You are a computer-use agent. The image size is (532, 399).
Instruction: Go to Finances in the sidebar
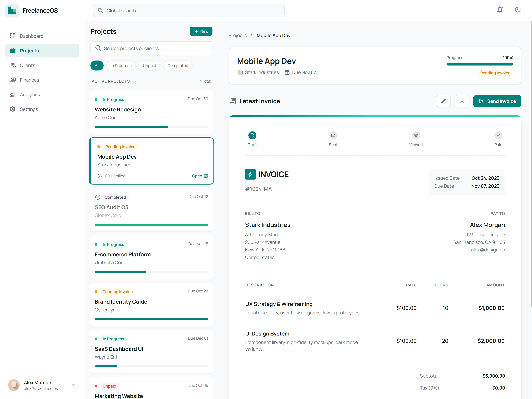(29, 80)
